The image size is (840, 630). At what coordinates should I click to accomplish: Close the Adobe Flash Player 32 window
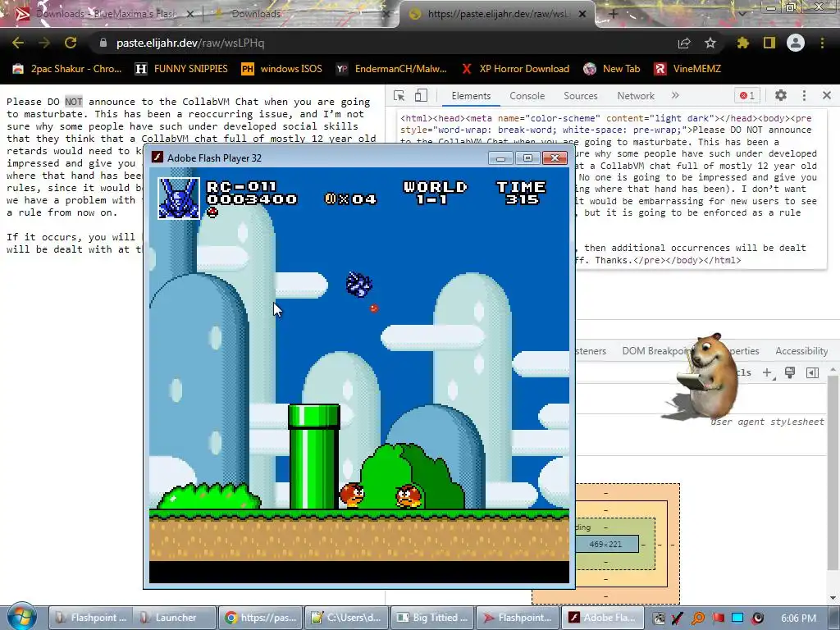[555, 158]
